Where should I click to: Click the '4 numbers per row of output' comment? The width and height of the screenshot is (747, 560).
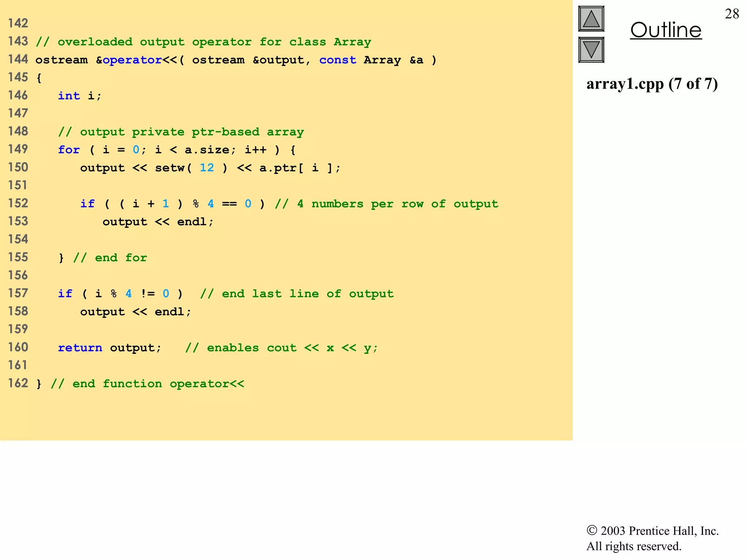tap(386, 204)
